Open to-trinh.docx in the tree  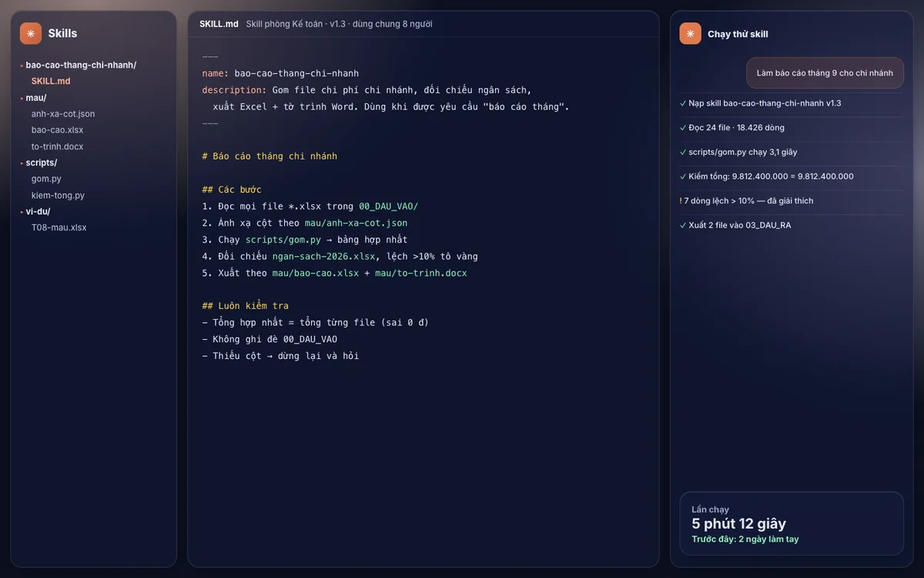click(58, 146)
